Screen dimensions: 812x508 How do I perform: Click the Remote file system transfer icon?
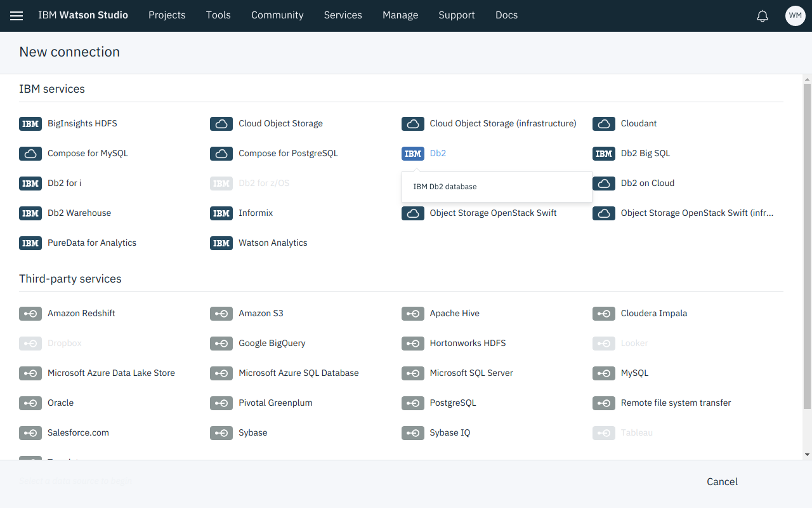pos(604,403)
